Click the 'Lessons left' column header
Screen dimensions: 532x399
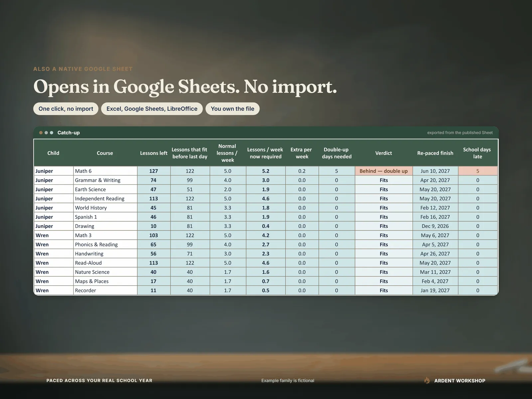coord(154,153)
